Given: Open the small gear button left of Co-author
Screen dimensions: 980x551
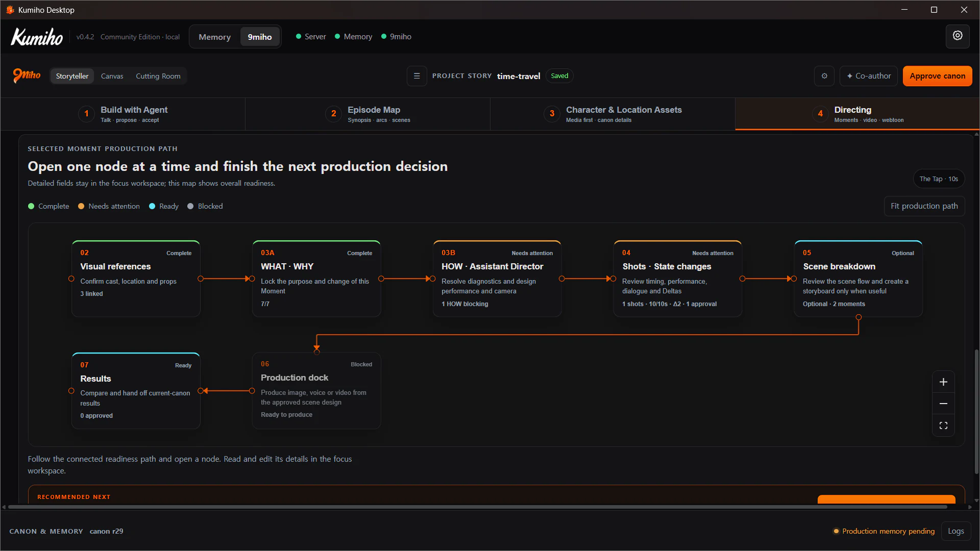Looking at the screenshot, I should pyautogui.click(x=824, y=76).
